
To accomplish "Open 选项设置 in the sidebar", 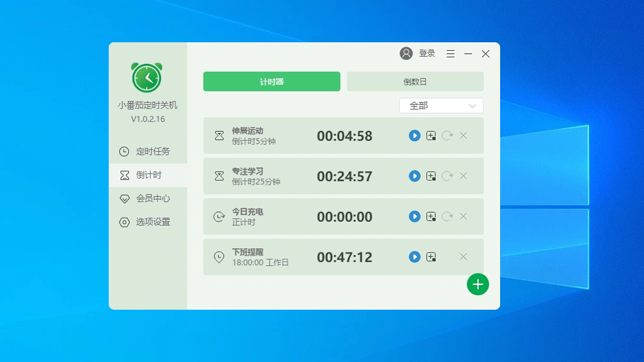I will (147, 222).
